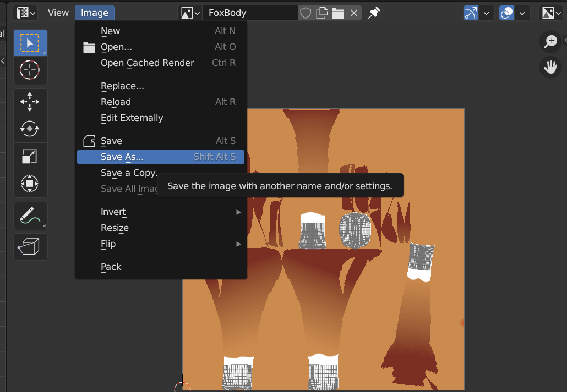
Task: Edit the FoxBody image name field
Action: (x=250, y=13)
